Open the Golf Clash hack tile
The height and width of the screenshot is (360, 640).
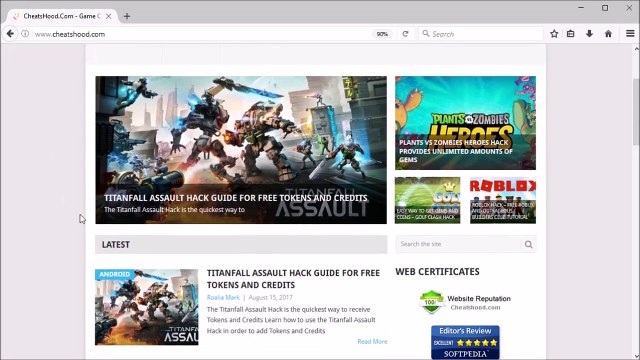(x=427, y=200)
